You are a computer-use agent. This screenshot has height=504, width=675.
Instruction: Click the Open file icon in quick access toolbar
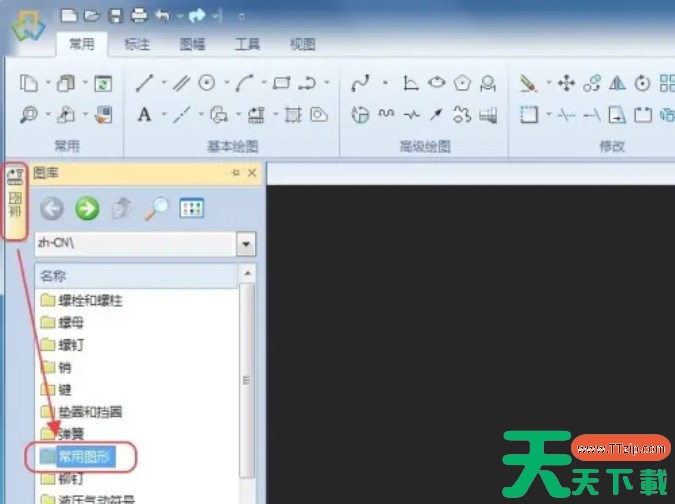(92, 16)
